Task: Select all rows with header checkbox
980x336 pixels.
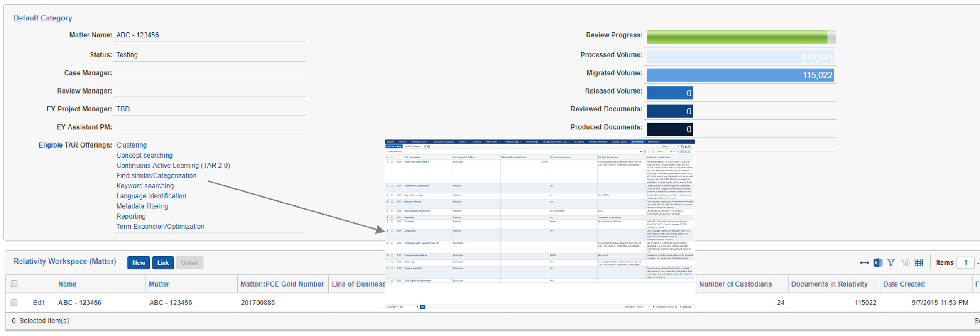Action: pyautogui.click(x=14, y=284)
